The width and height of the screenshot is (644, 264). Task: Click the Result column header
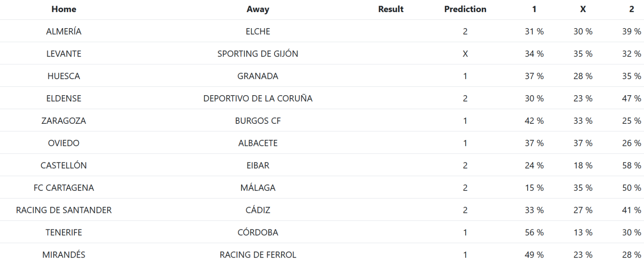pos(390,9)
